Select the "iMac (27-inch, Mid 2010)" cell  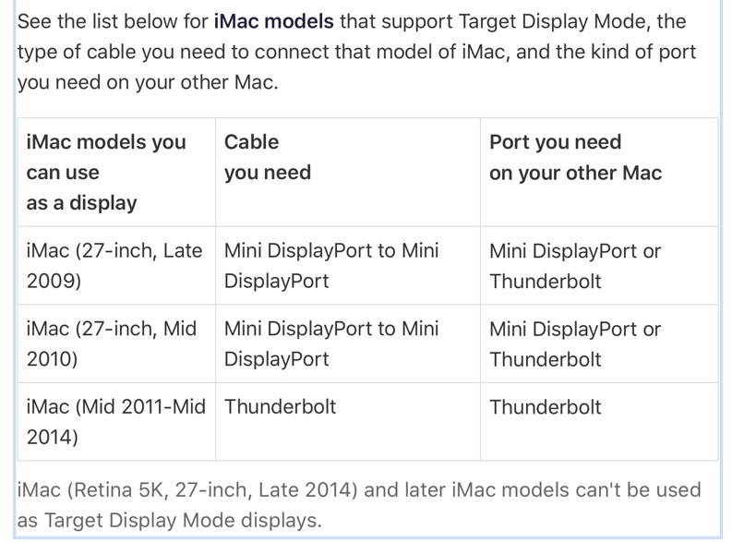pos(116,343)
